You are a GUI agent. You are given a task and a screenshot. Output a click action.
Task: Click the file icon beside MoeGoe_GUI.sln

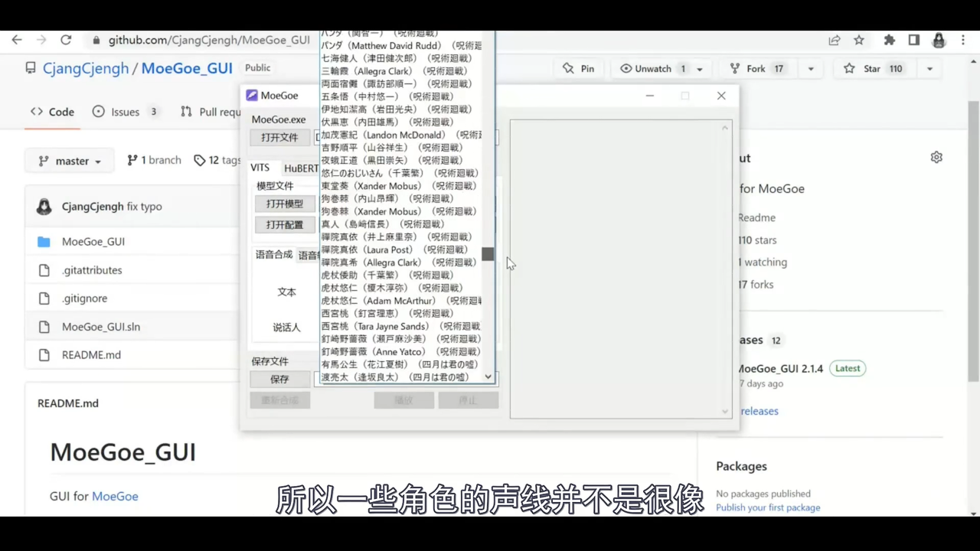point(44,327)
